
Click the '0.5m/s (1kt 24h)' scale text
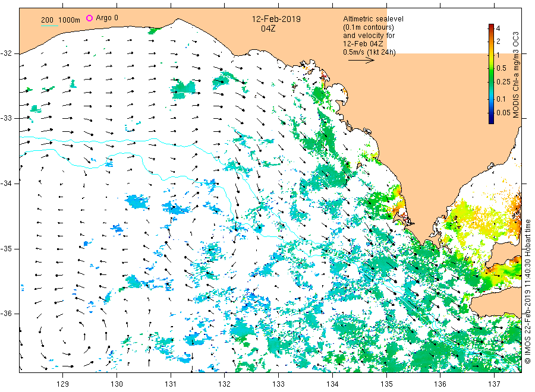[x=369, y=52]
